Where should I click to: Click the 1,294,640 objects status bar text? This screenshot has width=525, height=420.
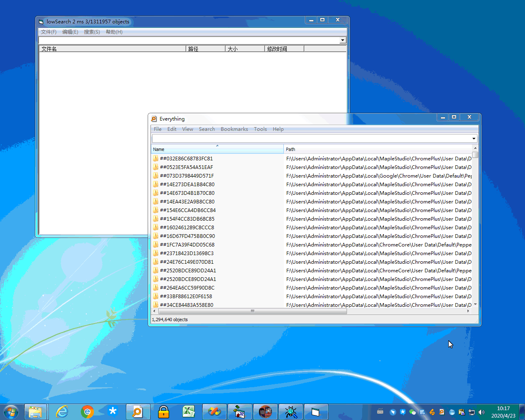170,320
